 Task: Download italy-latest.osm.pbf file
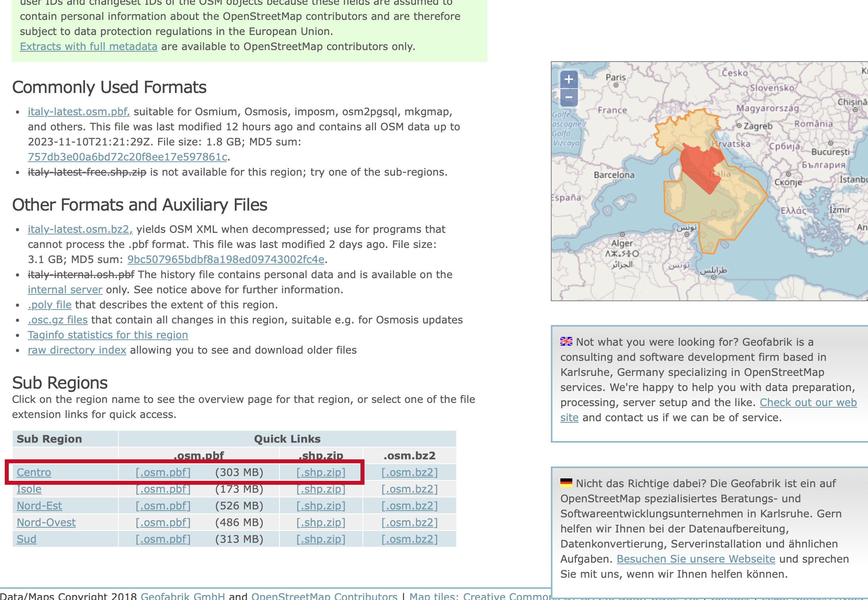point(79,112)
